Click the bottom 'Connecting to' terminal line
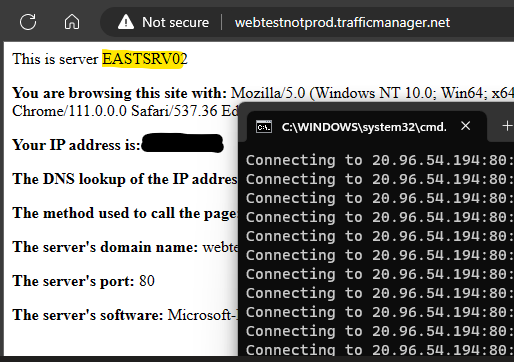The width and height of the screenshot is (514, 362). (380, 350)
